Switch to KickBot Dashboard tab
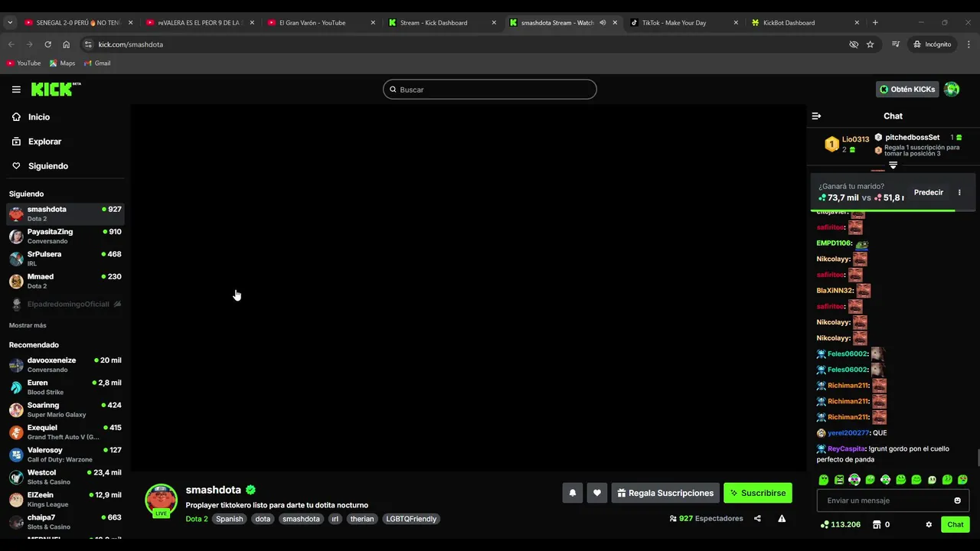 pos(805,23)
